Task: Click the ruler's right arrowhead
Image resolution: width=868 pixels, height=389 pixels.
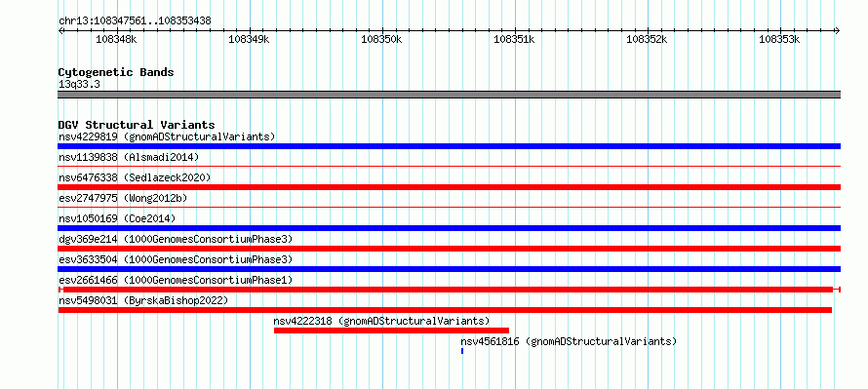Action: pyautogui.click(x=838, y=30)
